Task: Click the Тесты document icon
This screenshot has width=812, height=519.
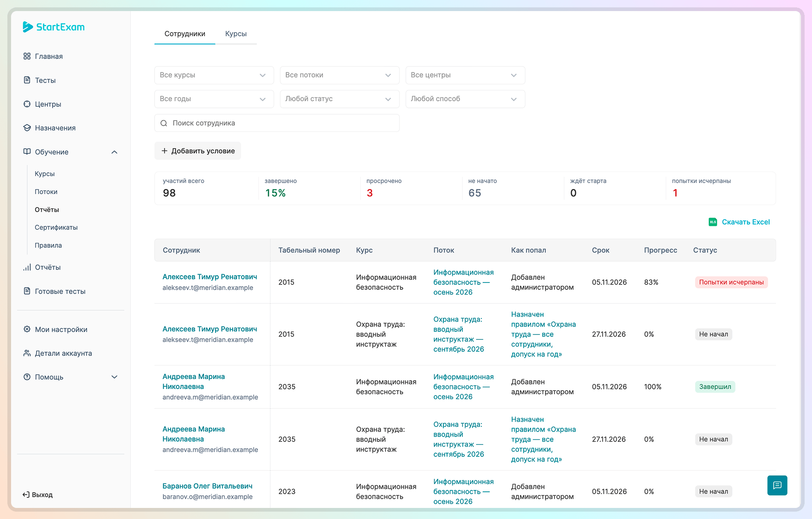Action: 27,80
